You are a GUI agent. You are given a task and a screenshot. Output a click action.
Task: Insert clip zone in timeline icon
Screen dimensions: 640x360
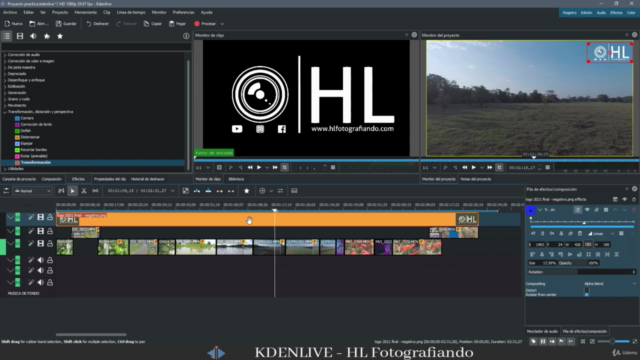point(197,191)
